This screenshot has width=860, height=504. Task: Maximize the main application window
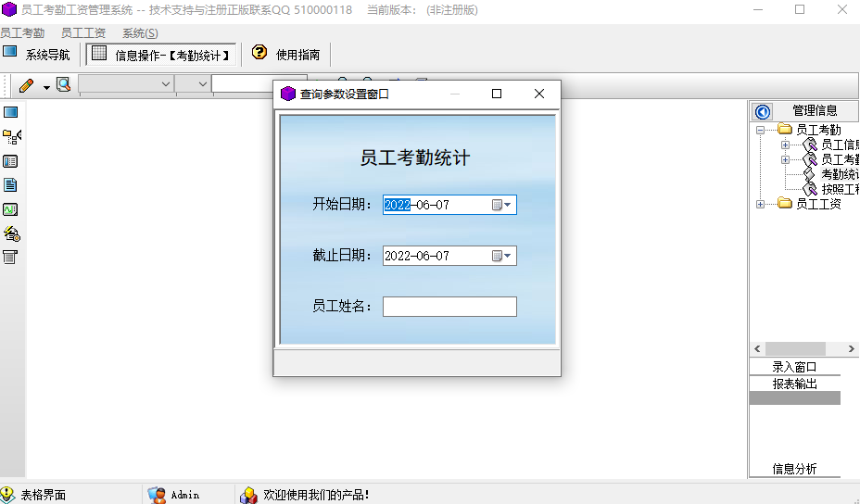click(x=800, y=9)
